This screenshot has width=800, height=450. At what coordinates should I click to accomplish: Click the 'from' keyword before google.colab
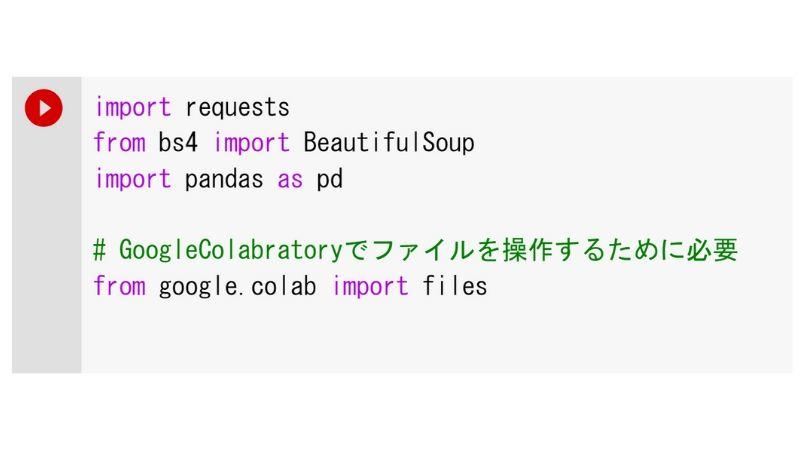coord(119,286)
